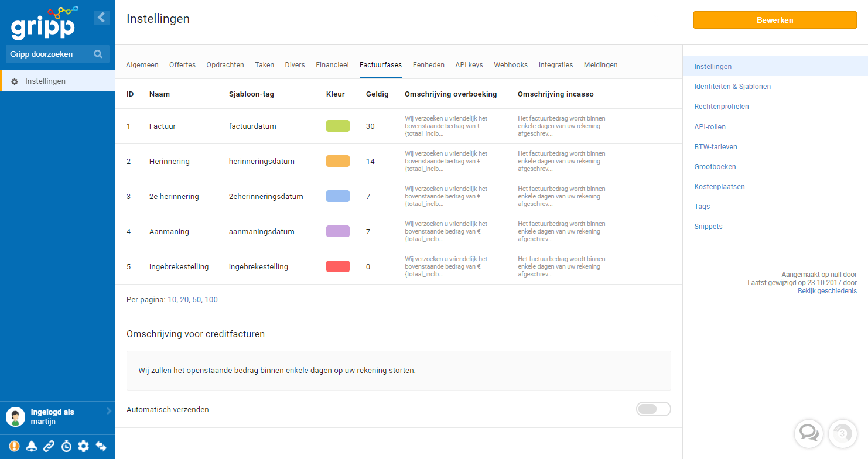Click the gear icon in sidebar footer
The image size is (868, 459).
click(84, 446)
